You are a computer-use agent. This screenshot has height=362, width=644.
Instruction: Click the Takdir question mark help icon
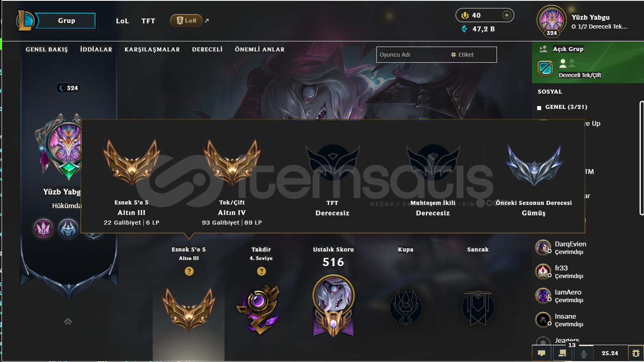pos(262,271)
